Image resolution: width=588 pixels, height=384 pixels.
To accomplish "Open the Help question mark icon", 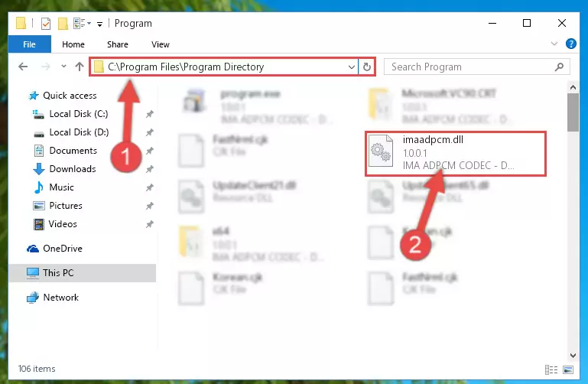I will coord(570,44).
